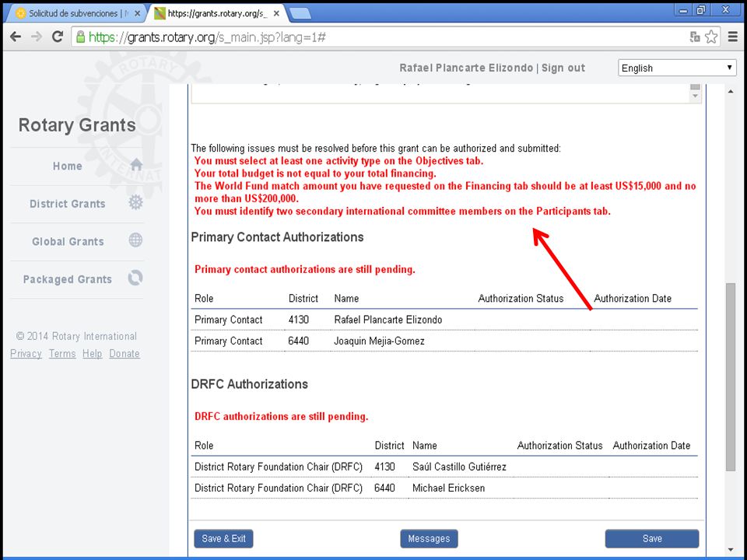The width and height of the screenshot is (747, 560).
Task: Open the English language dropdown
Action: (x=677, y=68)
